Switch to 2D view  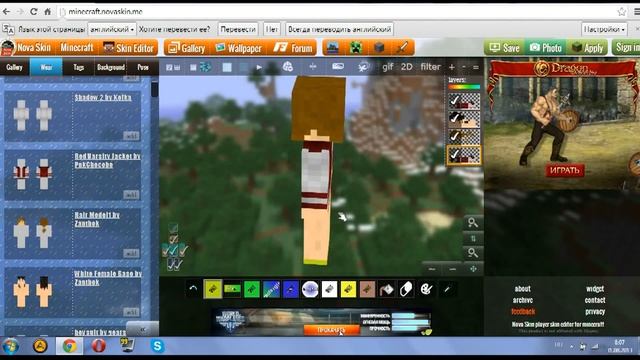coord(407,67)
